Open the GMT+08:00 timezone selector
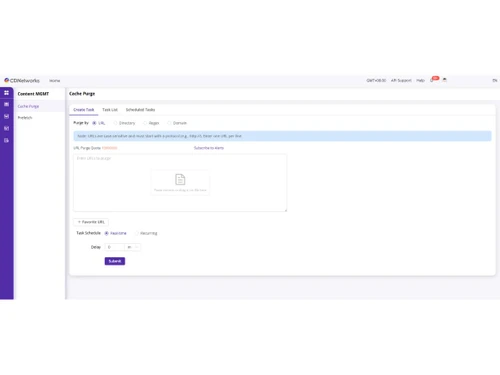This screenshot has height=375, width=500. (x=376, y=80)
